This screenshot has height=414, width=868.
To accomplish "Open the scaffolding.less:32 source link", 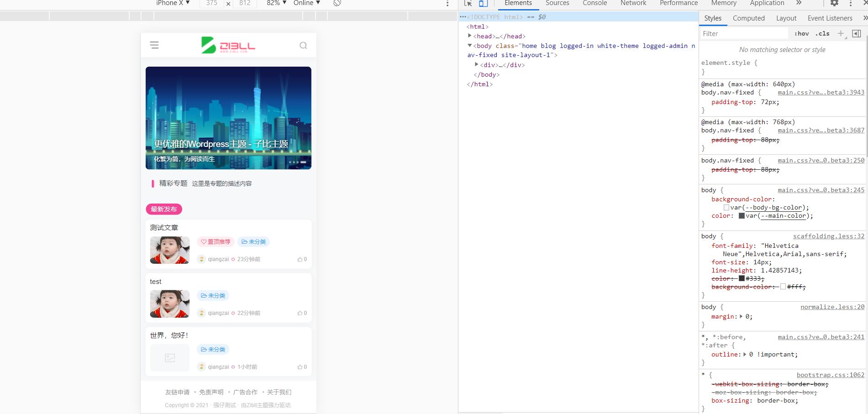I will coord(828,236).
